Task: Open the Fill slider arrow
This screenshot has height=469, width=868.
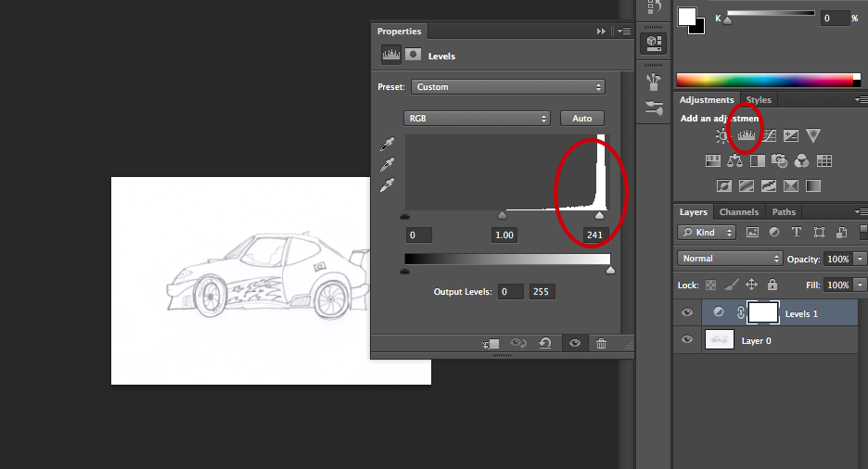Action: click(x=860, y=285)
